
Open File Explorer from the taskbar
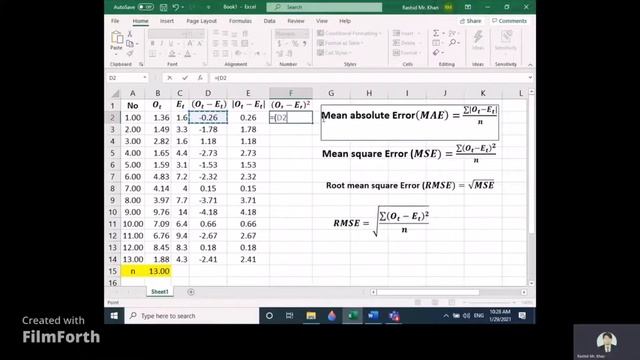(x=311, y=316)
